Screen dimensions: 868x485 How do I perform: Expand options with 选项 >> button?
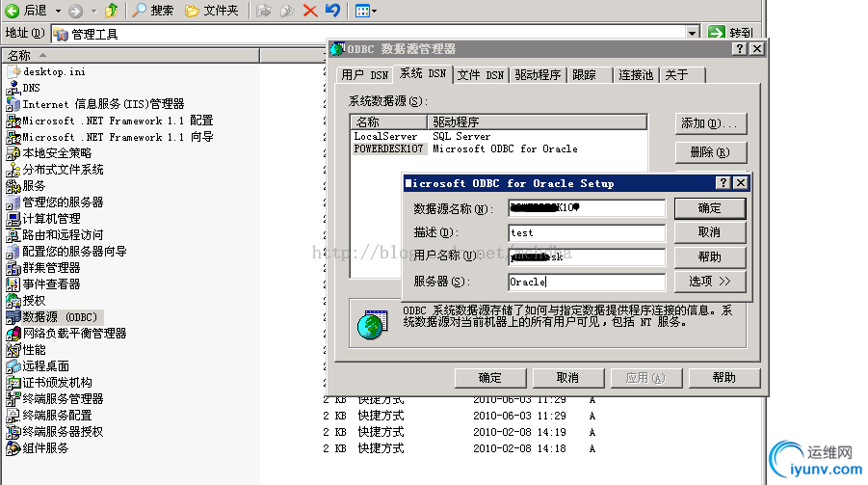click(710, 282)
